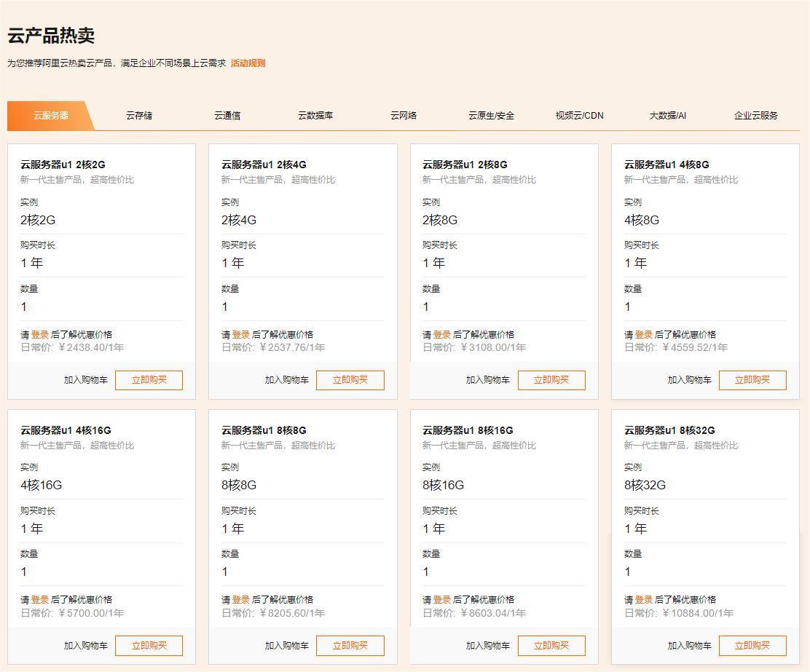This screenshot has width=810, height=672.
Task: Click the price ¥8603.04/1年
Action: (x=493, y=613)
